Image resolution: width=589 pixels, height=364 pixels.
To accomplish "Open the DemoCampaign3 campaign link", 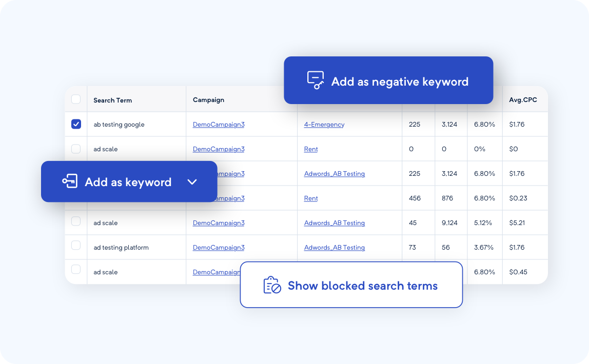I will click(219, 124).
